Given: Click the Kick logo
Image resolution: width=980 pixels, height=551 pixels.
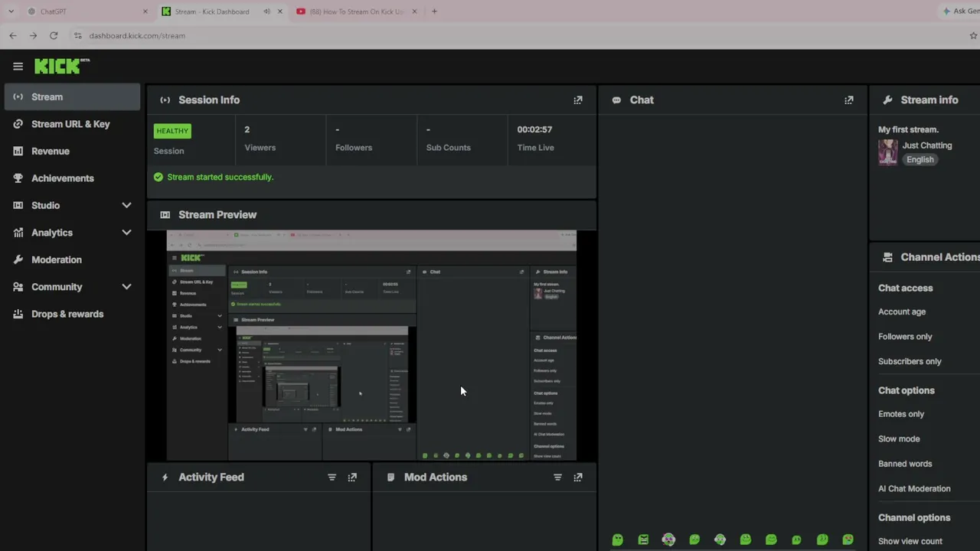Looking at the screenshot, I should pyautogui.click(x=61, y=67).
